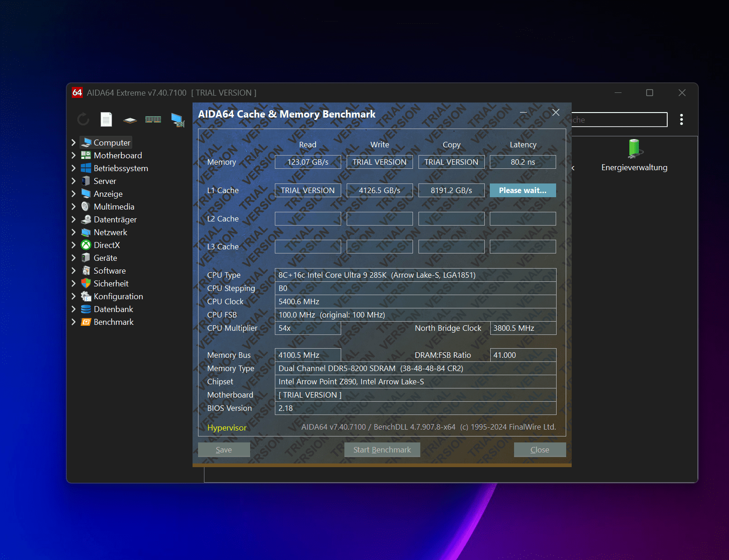Select the Software label in the tree
This screenshot has width=729, height=560.
110,271
